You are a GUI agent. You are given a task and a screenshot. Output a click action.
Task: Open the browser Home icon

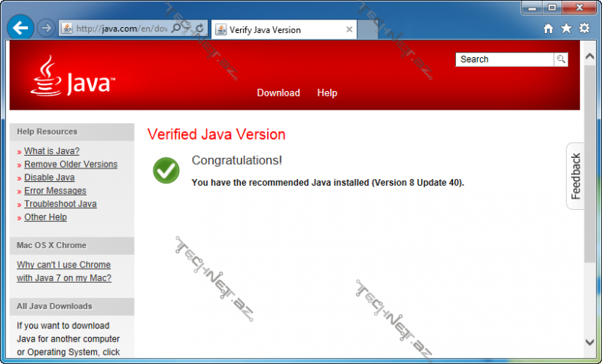(x=549, y=29)
